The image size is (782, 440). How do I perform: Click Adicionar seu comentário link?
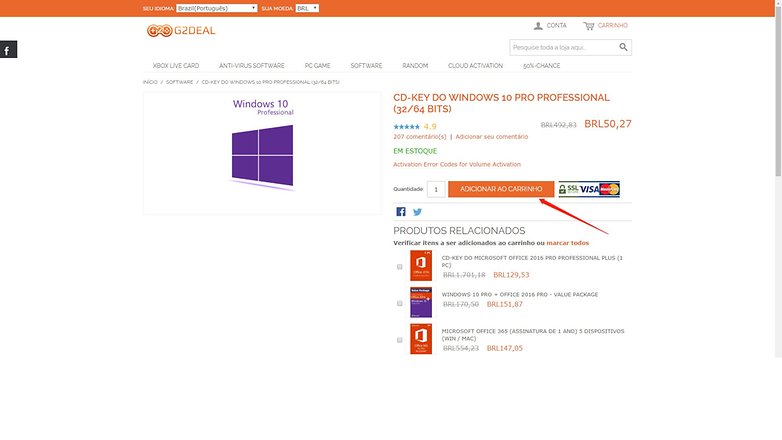pos(492,137)
